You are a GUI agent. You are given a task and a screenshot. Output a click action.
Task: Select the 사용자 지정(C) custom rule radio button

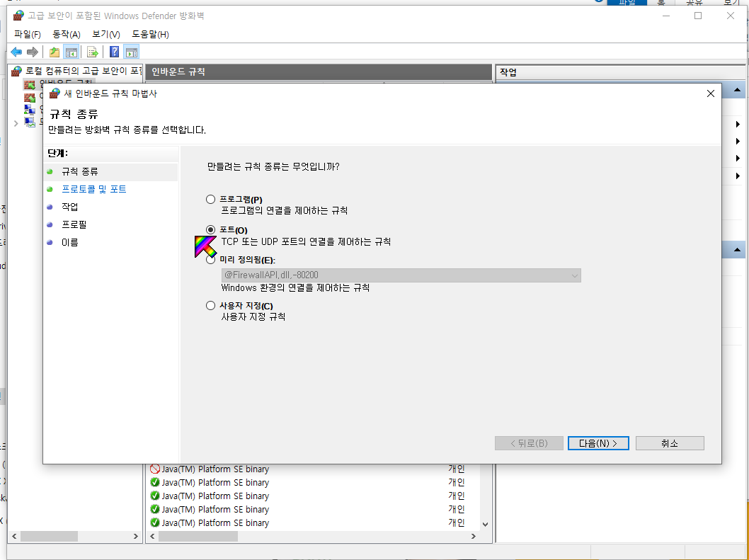[211, 305]
